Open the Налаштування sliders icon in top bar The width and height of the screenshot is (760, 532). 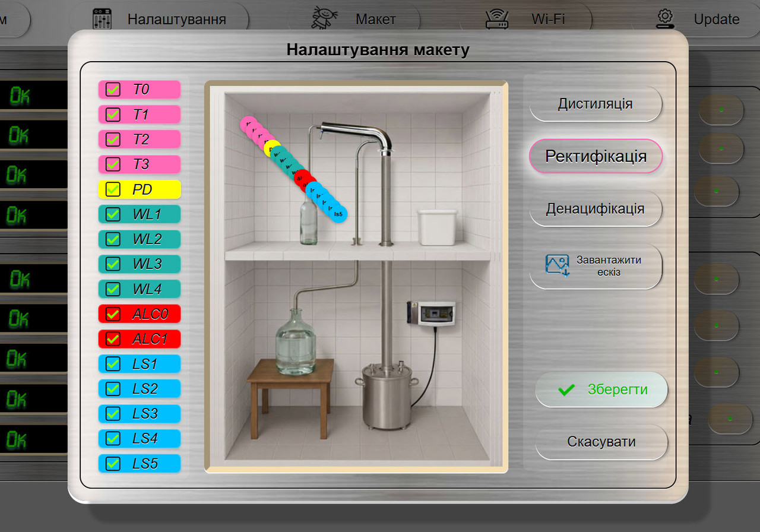click(103, 18)
